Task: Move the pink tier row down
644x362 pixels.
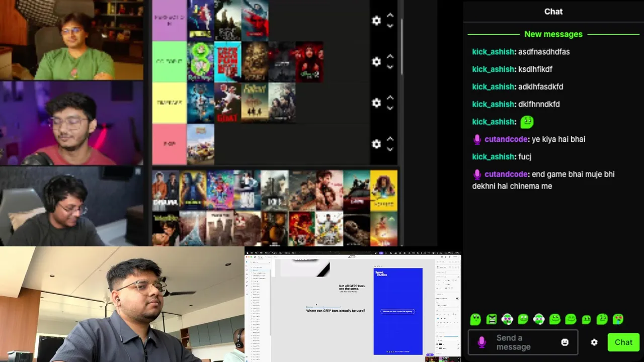Action: (390, 149)
